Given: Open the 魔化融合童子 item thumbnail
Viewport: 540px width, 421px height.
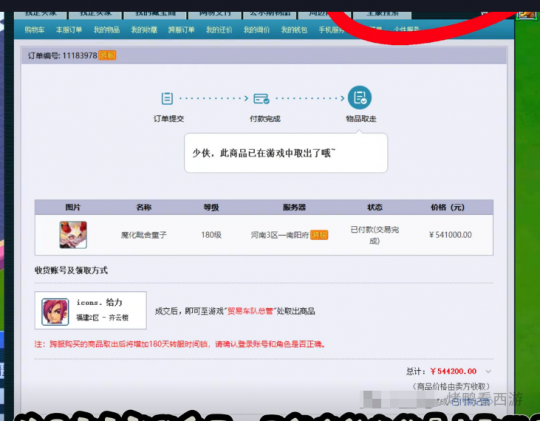Looking at the screenshot, I should (x=73, y=235).
